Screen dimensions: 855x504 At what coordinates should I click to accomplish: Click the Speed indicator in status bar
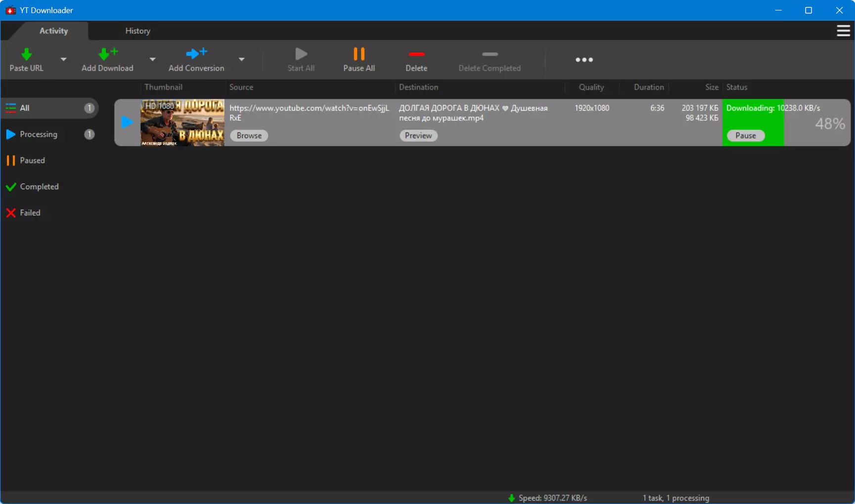[553, 498]
